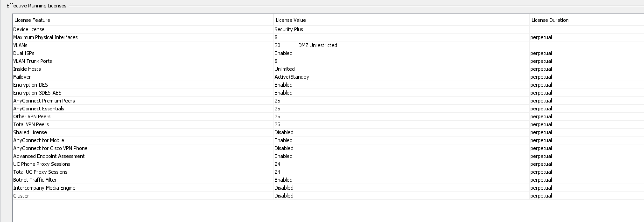This screenshot has height=222, width=644.
Task: Click the Disabled value for Shared License
Action: [284, 132]
